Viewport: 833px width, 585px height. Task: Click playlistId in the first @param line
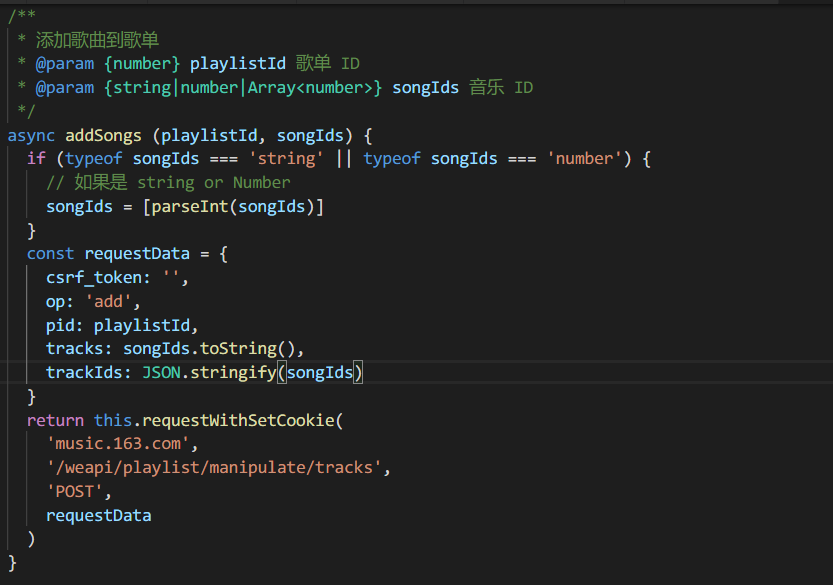click(238, 64)
